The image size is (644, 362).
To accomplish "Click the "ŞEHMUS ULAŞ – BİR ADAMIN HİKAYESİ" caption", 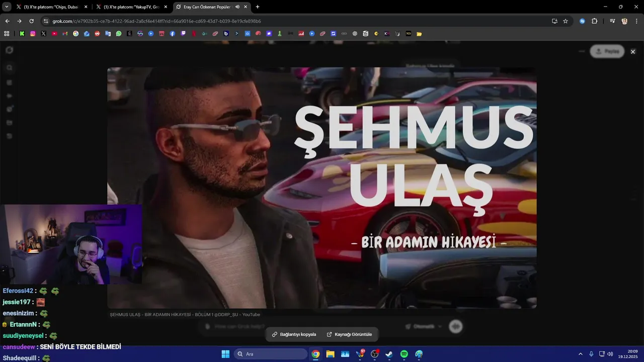I will coord(185,315).
